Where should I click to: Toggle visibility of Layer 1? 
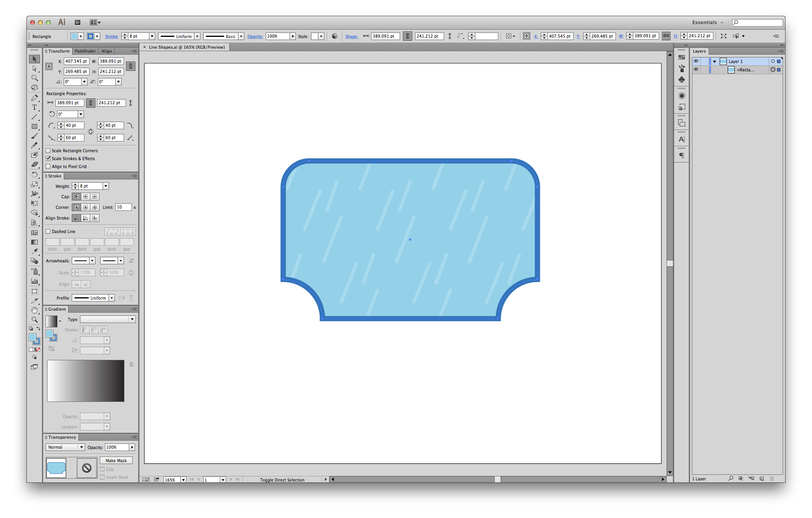tap(696, 62)
